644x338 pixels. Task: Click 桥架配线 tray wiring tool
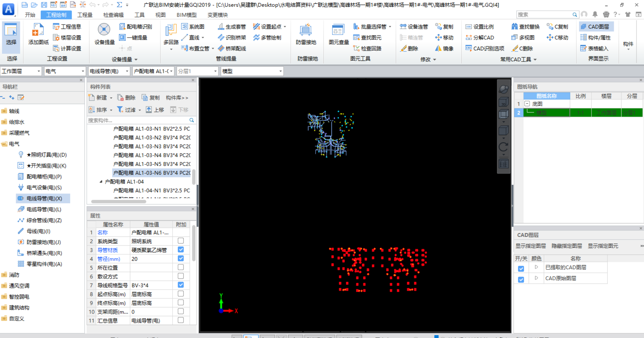click(x=232, y=48)
